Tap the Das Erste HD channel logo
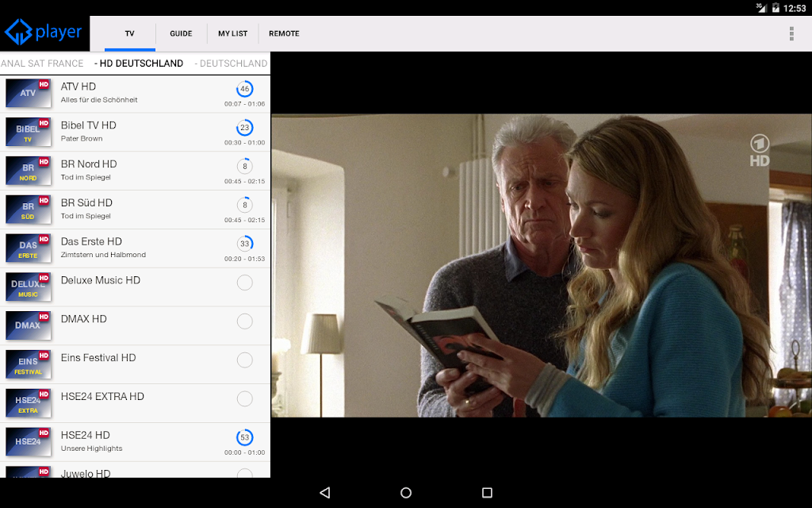The width and height of the screenshot is (812, 508). [29, 248]
